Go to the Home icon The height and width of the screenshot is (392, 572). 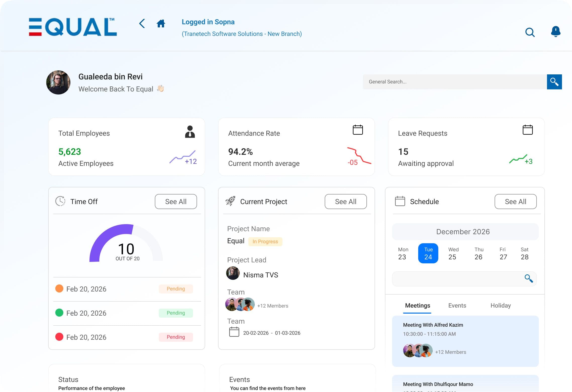coord(161,24)
